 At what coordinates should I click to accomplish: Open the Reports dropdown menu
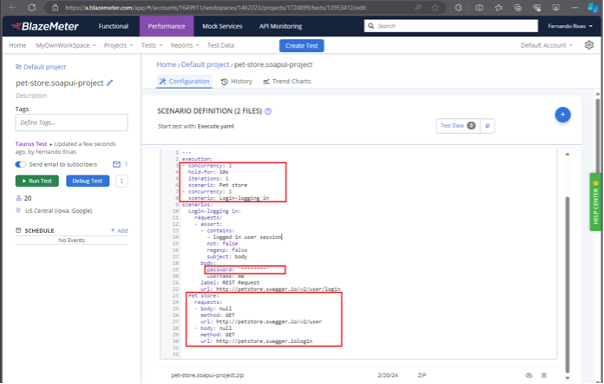tap(185, 45)
